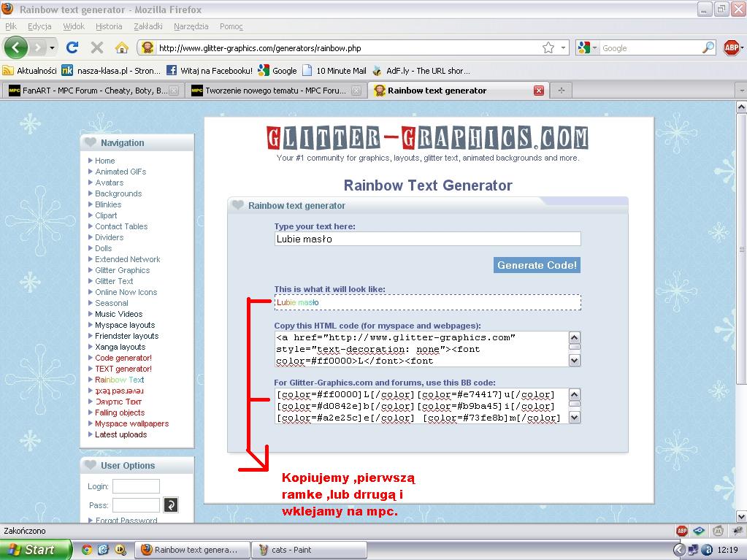Open the AdF.ly URL shortener bookmark
Screen dimensions: 747x560
point(421,71)
